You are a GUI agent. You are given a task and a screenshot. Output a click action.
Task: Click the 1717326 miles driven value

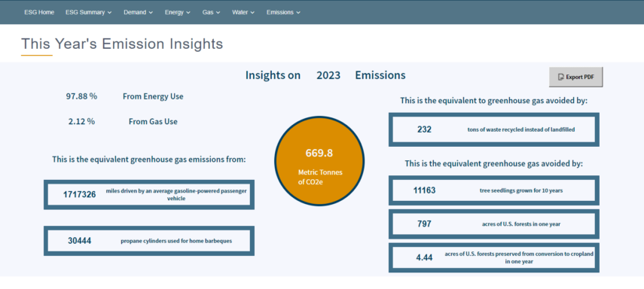click(79, 195)
